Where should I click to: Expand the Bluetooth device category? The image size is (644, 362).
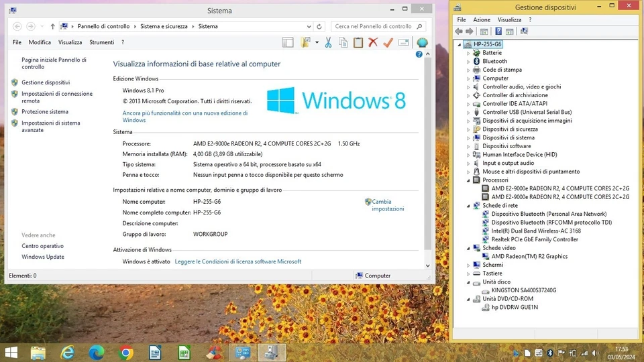[x=468, y=62]
